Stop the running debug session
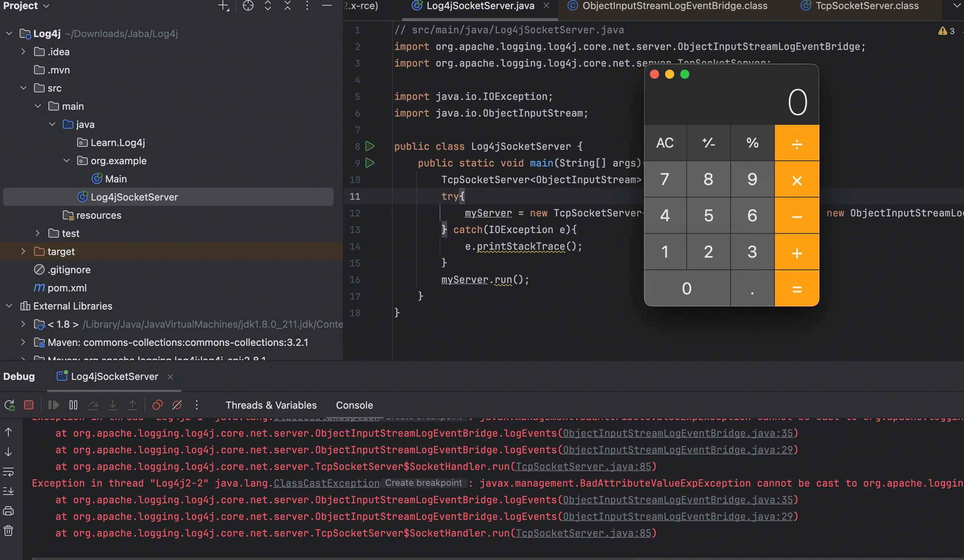964x560 pixels. (29, 405)
